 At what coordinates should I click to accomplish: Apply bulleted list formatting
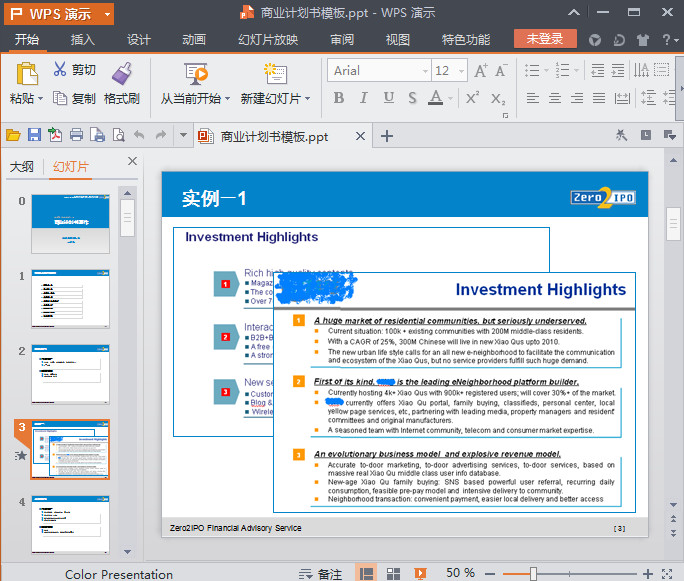[532, 70]
